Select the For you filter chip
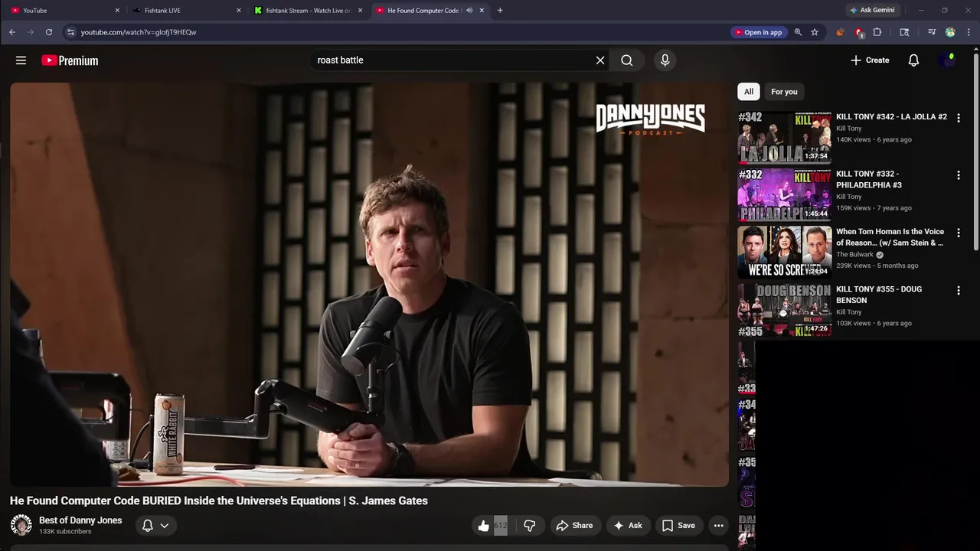This screenshot has height=551, width=980. pyautogui.click(x=784, y=92)
